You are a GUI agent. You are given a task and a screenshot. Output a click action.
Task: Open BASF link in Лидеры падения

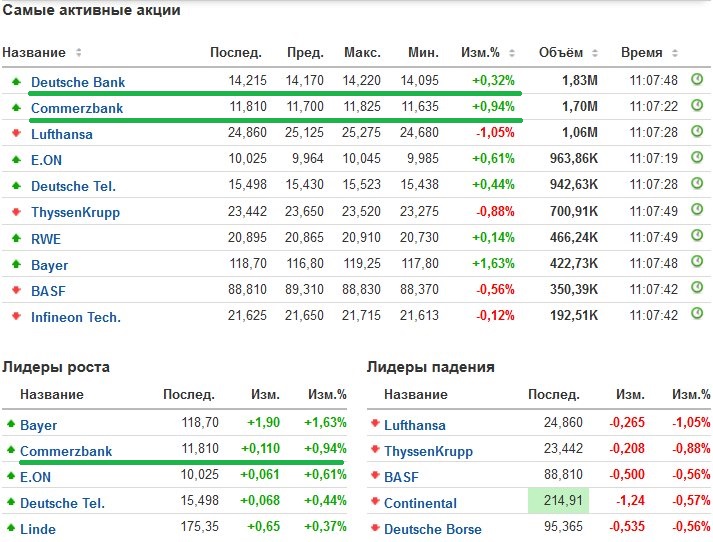click(401, 477)
